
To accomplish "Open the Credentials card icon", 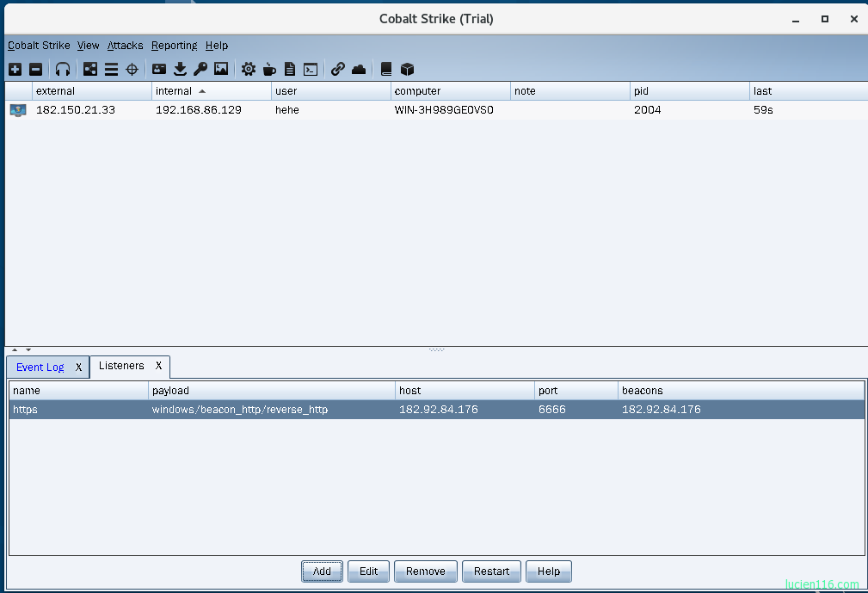I will [159, 69].
